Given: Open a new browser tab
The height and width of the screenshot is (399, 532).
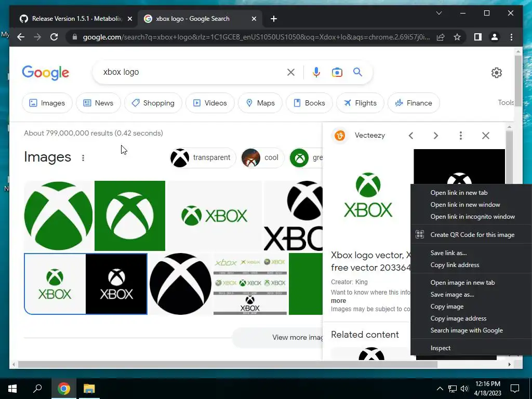Looking at the screenshot, I should (274, 19).
